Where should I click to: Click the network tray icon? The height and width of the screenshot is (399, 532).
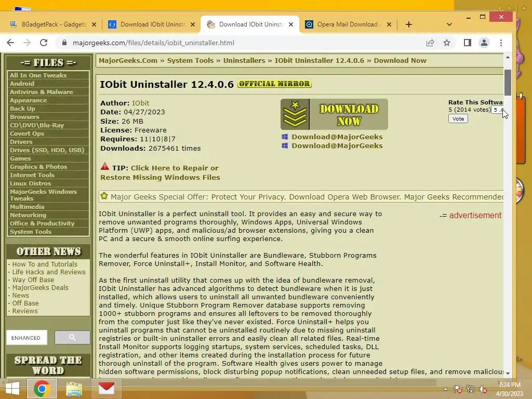471,389
